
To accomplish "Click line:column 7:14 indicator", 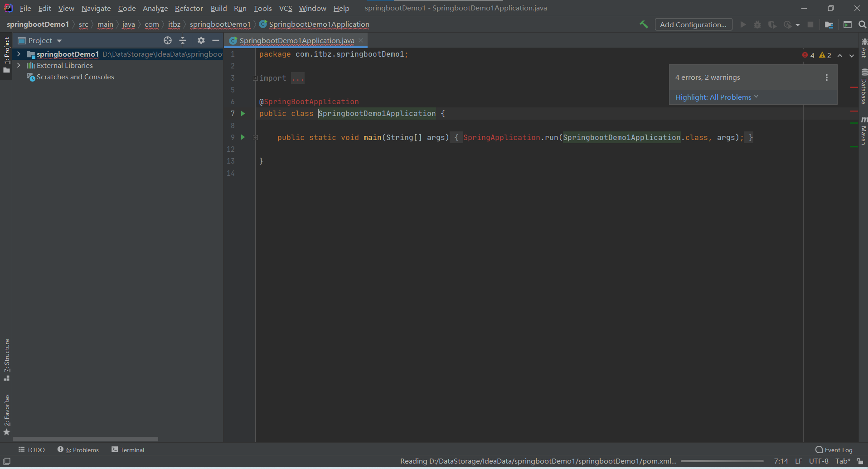I will tap(781, 461).
